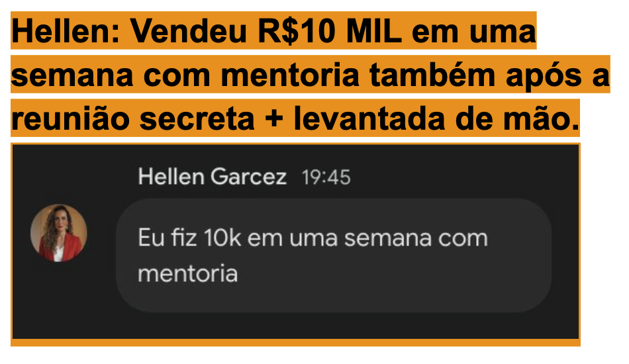This screenshot has width=629, height=364.
Task: Click the 19:45 message timestamp
Action: point(326,177)
